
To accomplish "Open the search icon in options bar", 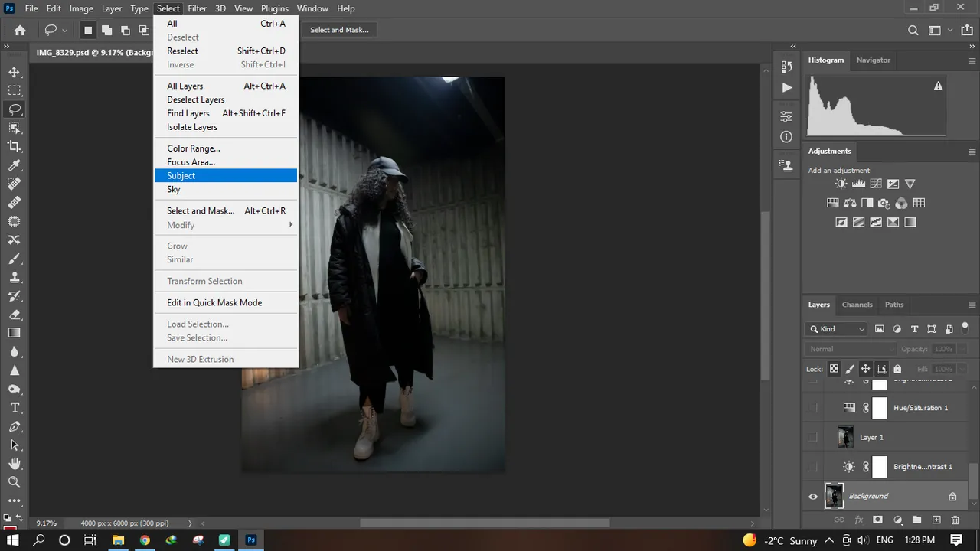I will [x=913, y=30].
